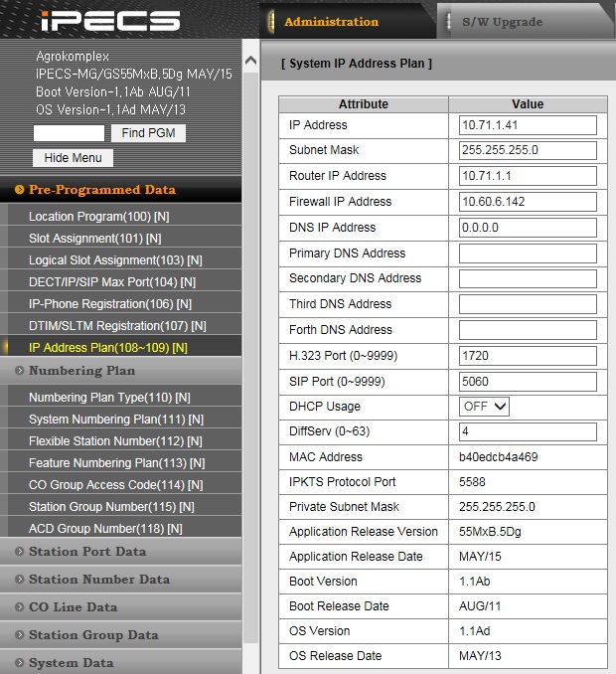Expand the Station Port Data section
The width and height of the screenshot is (616, 674).
pos(87,552)
